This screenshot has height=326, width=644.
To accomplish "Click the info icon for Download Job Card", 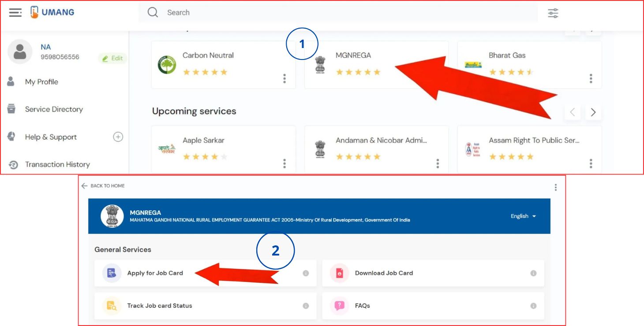I will pos(533,273).
